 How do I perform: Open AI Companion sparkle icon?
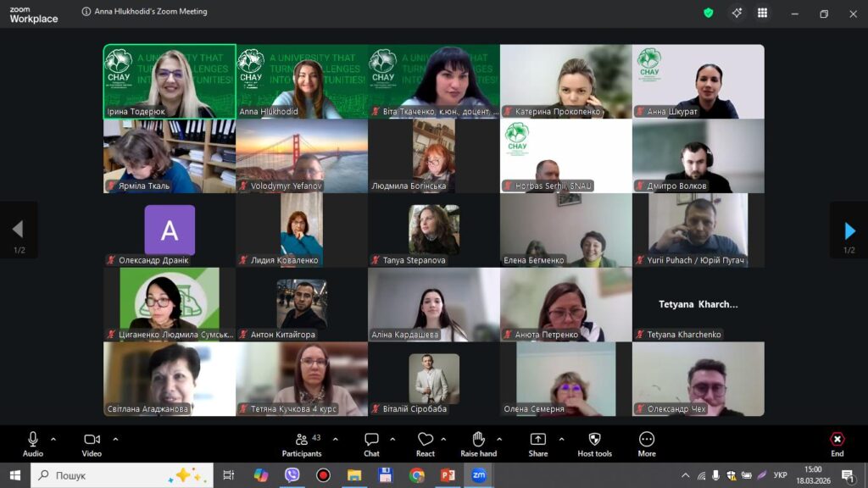click(x=736, y=13)
